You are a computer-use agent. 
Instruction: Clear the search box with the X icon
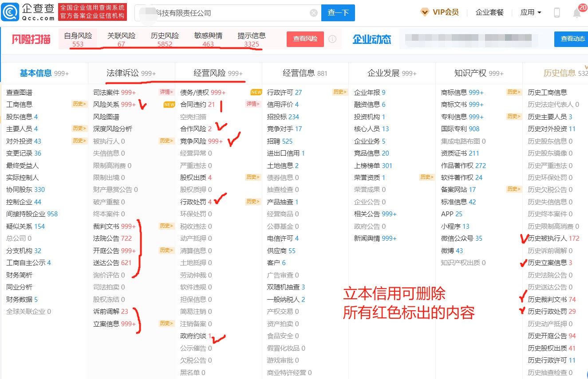[x=314, y=13]
